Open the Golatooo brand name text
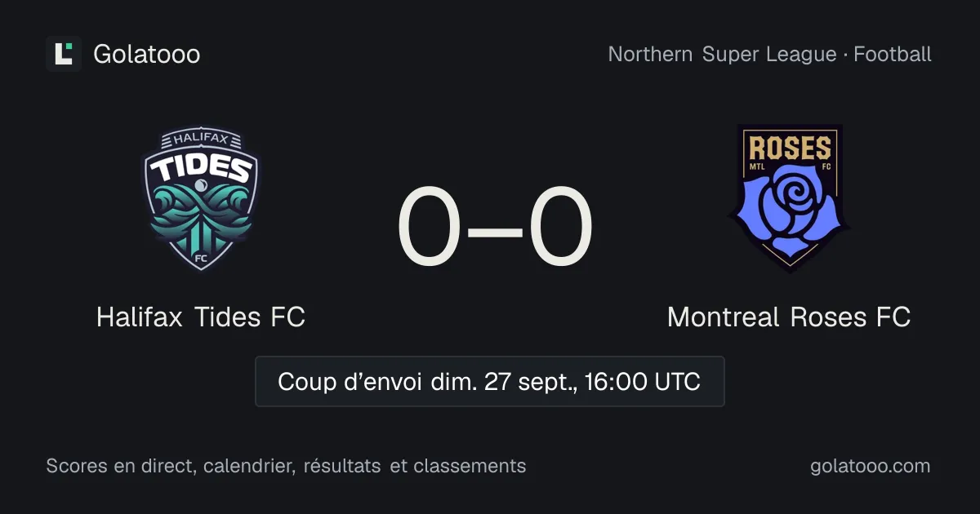 pos(147,55)
